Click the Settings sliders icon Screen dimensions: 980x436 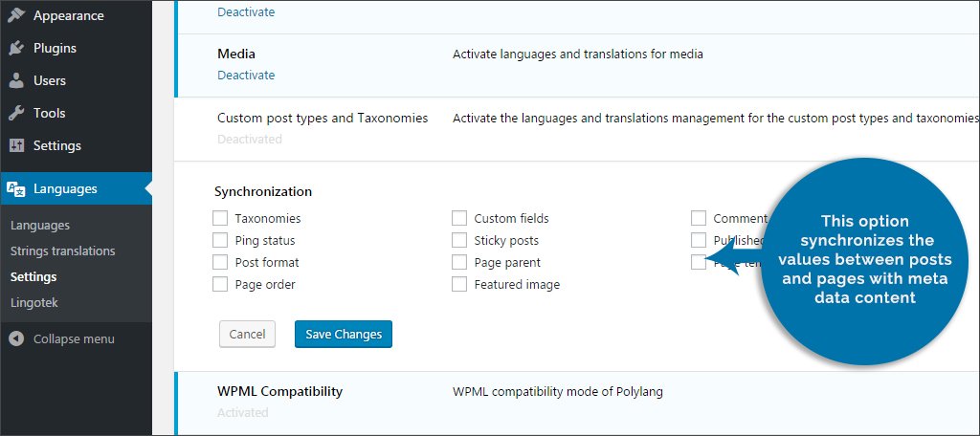click(x=16, y=145)
